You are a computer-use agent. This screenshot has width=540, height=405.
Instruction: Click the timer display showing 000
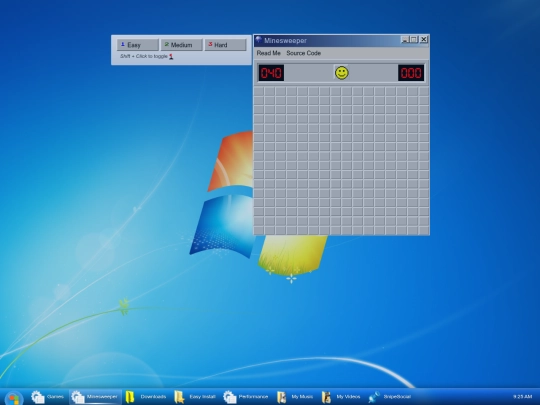[411, 73]
